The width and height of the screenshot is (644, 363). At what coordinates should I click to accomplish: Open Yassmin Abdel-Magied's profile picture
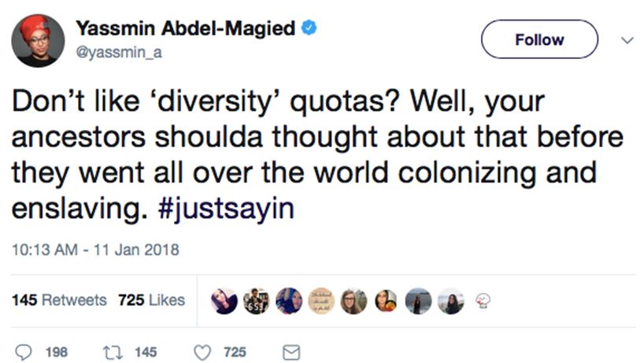point(38,40)
